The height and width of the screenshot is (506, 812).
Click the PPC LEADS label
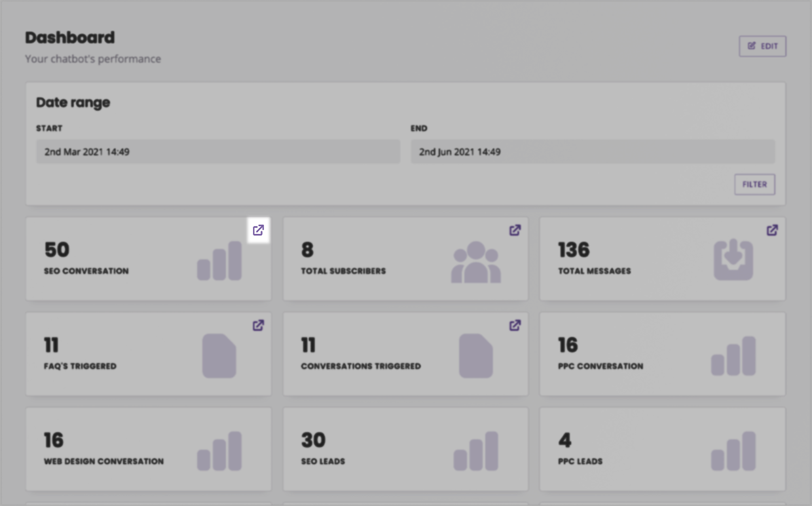tap(580, 461)
